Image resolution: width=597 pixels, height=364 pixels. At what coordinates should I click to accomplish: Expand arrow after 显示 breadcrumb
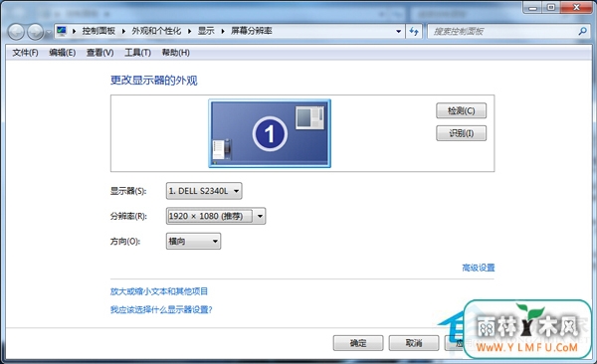pos(223,31)
